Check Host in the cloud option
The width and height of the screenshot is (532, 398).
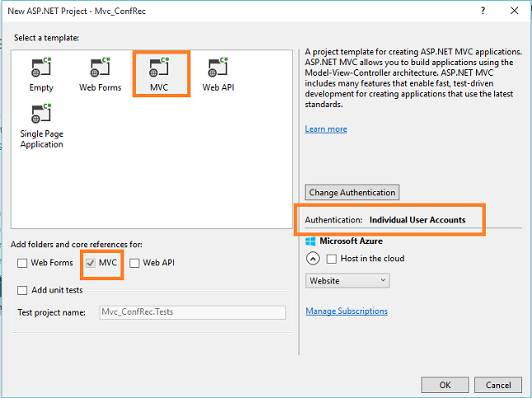pos(332,259)
